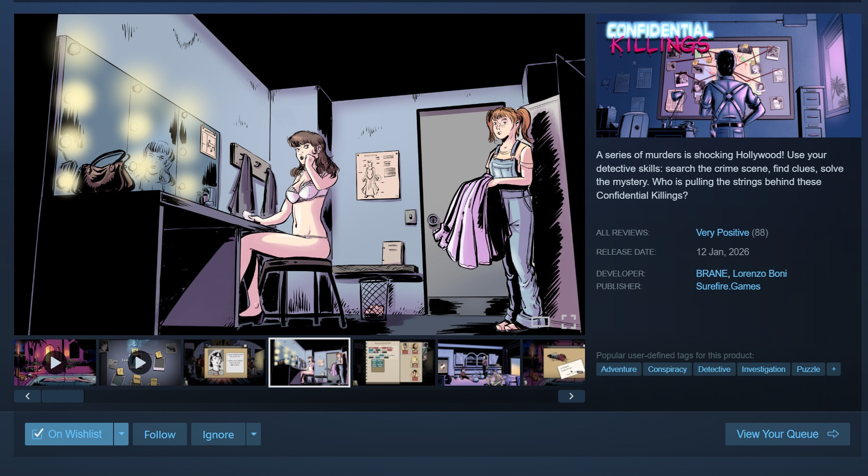This screenshot has height=476, width=868.
Task: Open developer BRANE's page
Action: click(712, 274)
